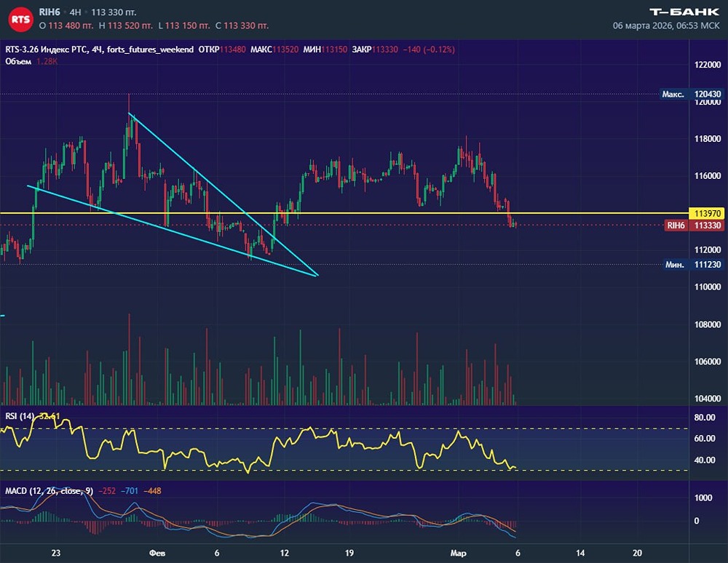Click the 116000 price axis label
This screenshot has width=728, height=563.
[x=708, y=176]
